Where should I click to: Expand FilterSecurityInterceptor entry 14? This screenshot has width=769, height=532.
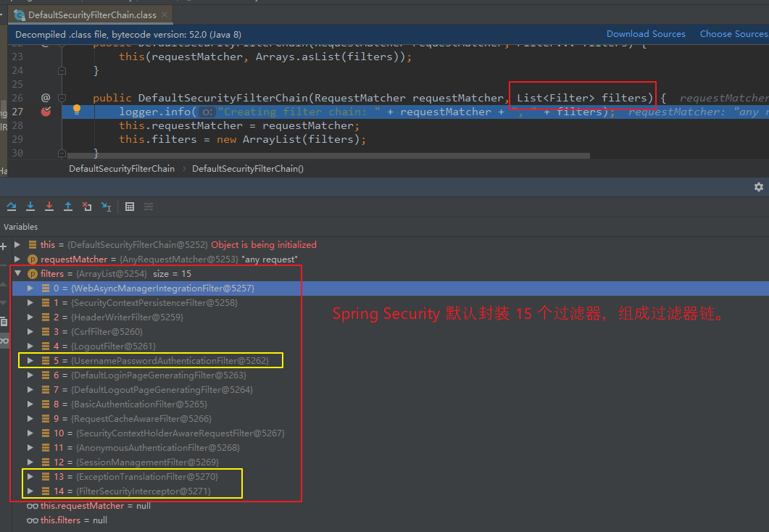click(30, 491)
